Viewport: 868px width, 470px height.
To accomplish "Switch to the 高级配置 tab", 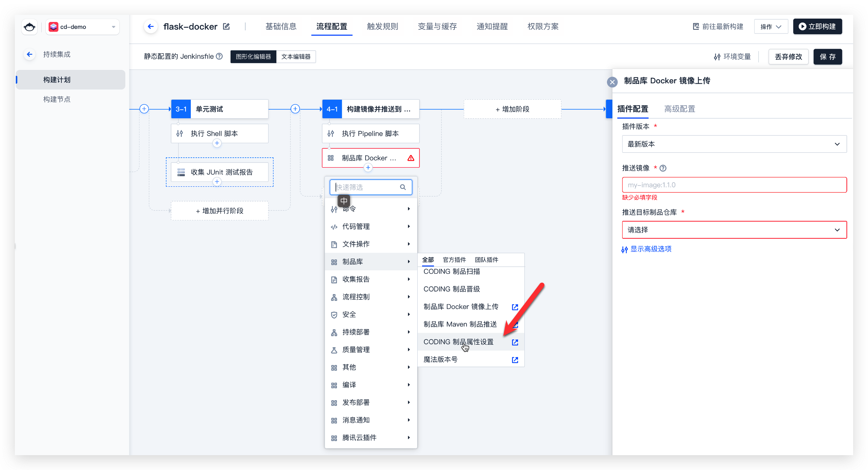I will [680, 109].
